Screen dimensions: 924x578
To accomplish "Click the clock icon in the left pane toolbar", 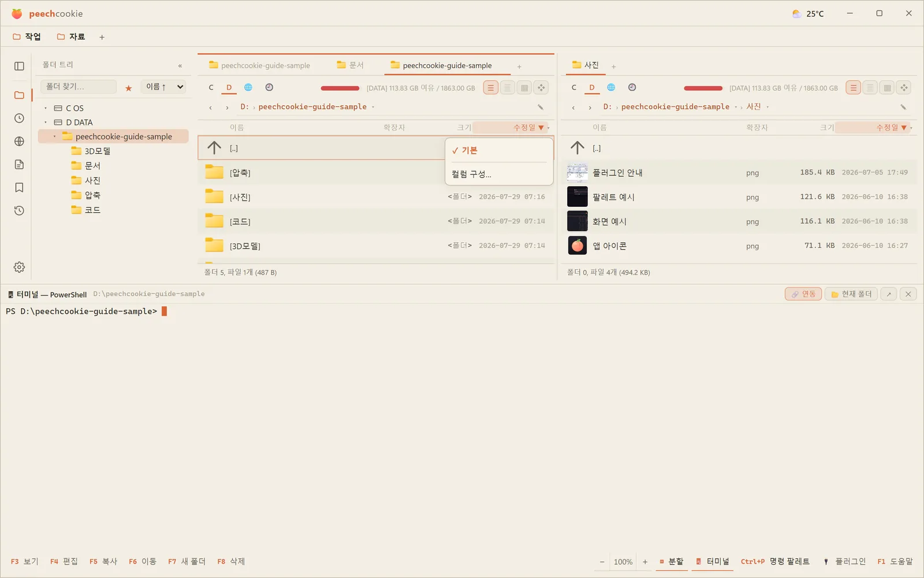I will (x=269, y=87).
